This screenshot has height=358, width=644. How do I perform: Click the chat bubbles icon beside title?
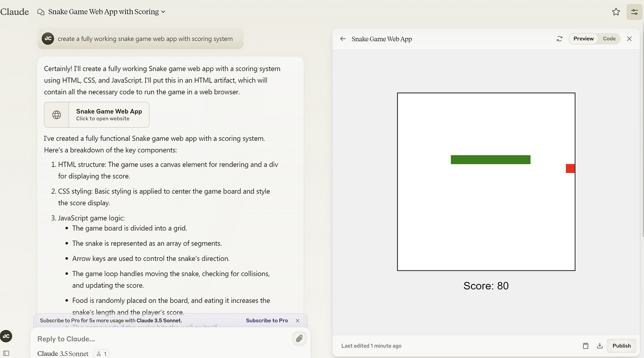point(41,12)
